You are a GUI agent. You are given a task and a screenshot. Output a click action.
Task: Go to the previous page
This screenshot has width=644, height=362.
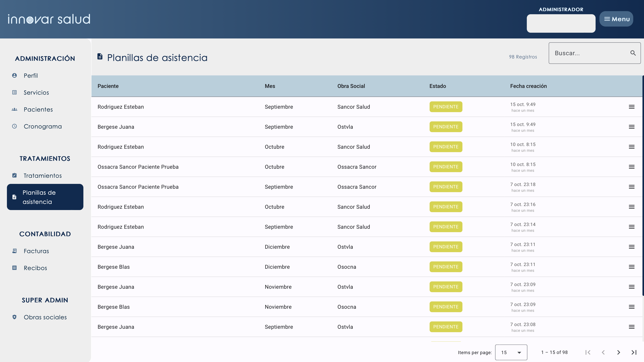pyautogui.click(x=603, y=353)
